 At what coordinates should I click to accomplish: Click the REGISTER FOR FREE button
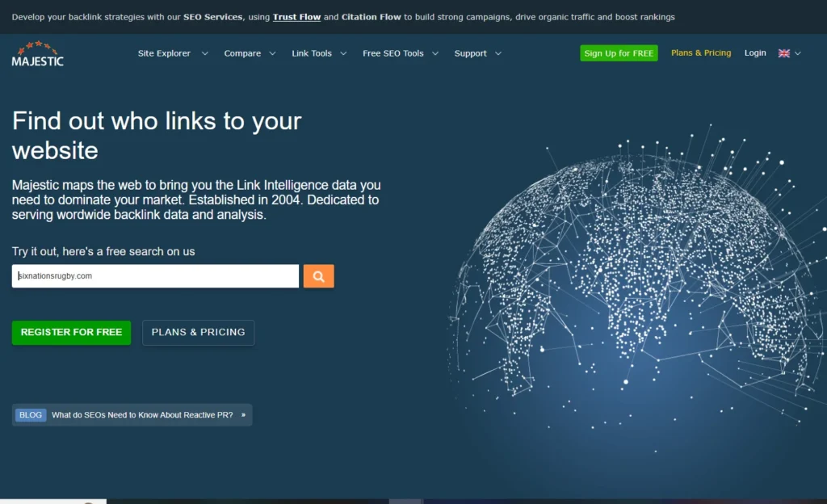point(71,332)
